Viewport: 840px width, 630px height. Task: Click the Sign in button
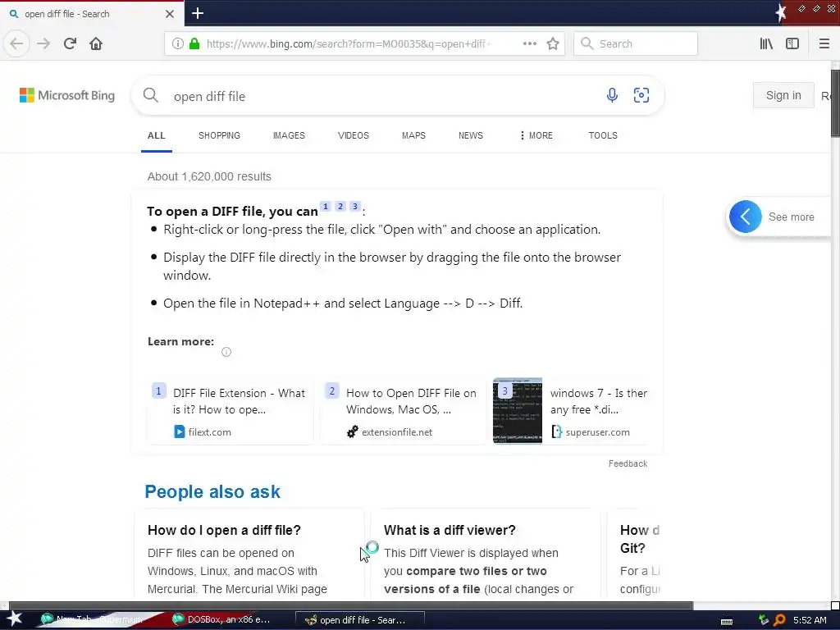783,95
